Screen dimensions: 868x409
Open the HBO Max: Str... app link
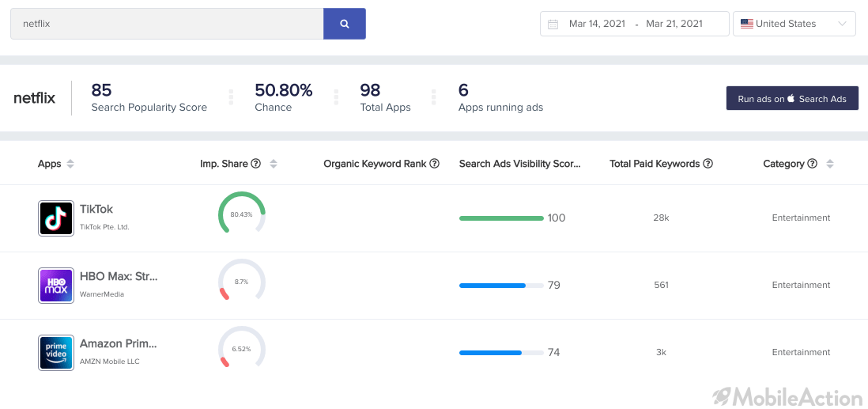(119, 277)
